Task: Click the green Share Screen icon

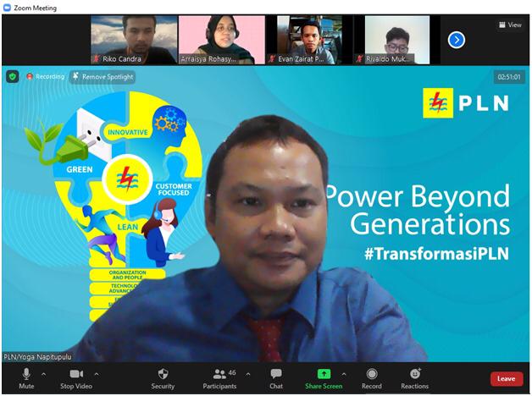Action: (323, 374)
